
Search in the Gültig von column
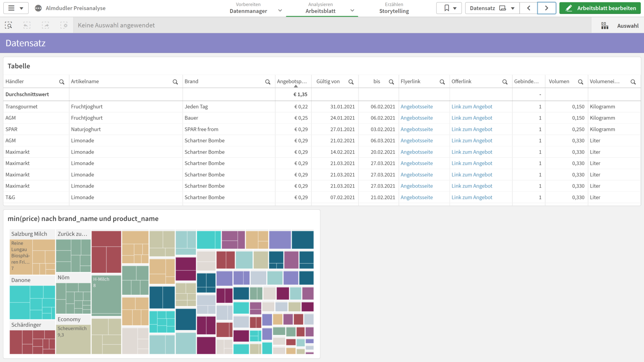point(351,82)
